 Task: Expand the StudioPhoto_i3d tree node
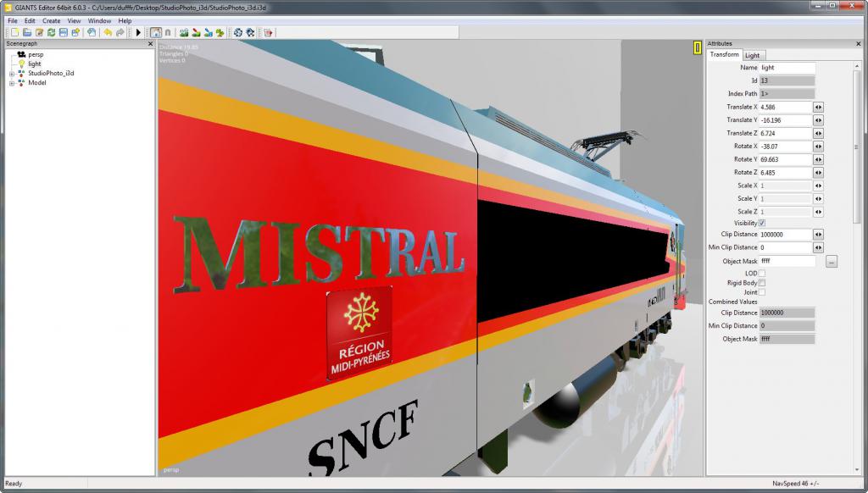coord(12,74)
